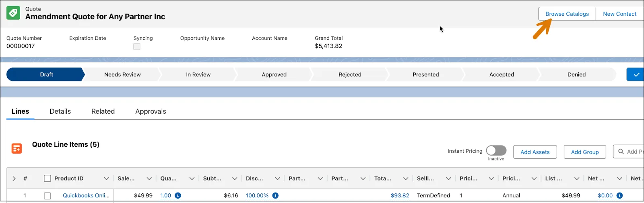Click the info icon beside 100.00% discount
Screen dimensions: 644x203
(275, 195)
